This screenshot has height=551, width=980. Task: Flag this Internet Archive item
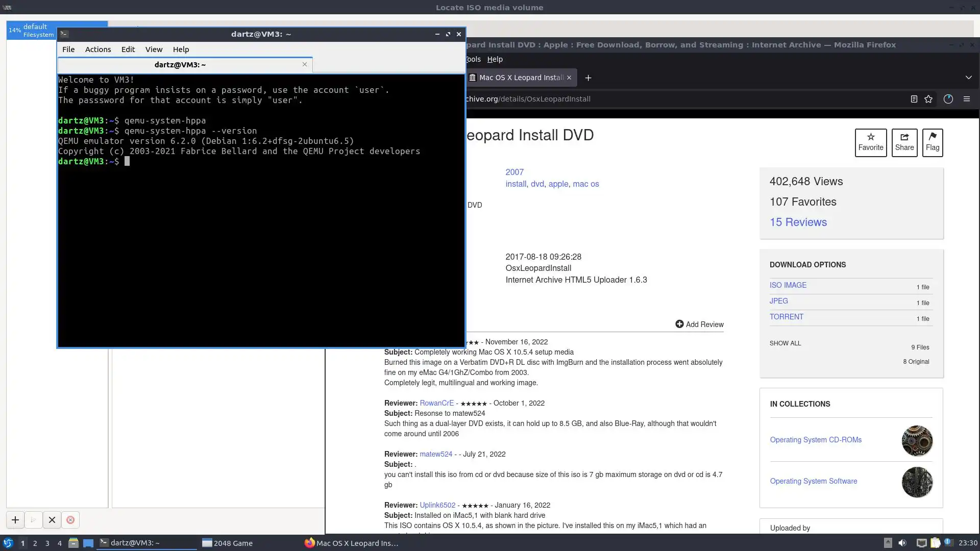[932, 142]
